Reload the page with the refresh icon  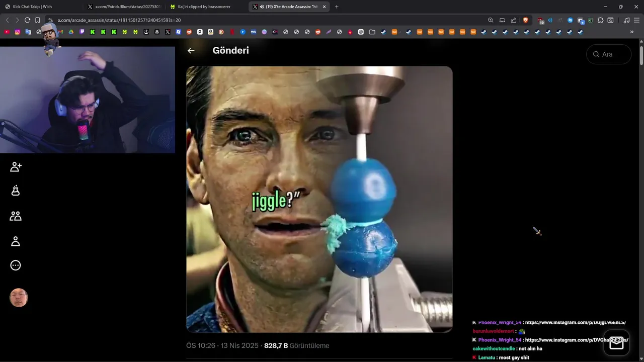27,20
